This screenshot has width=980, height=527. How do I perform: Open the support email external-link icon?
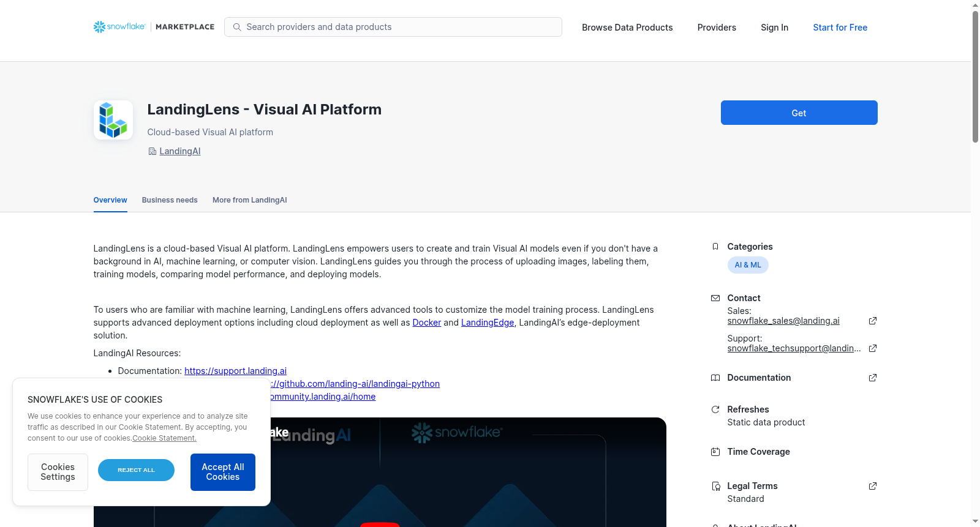click(x=873, y=348)
